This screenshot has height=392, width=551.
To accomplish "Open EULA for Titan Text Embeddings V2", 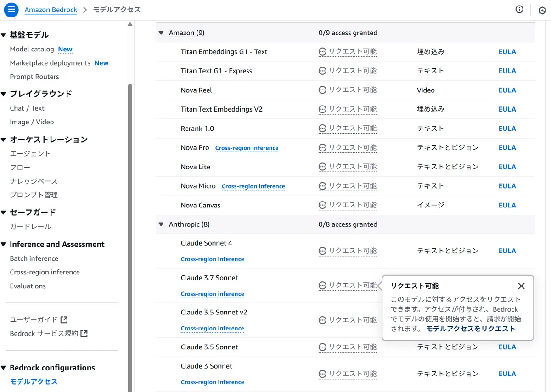I will (507, 109).
